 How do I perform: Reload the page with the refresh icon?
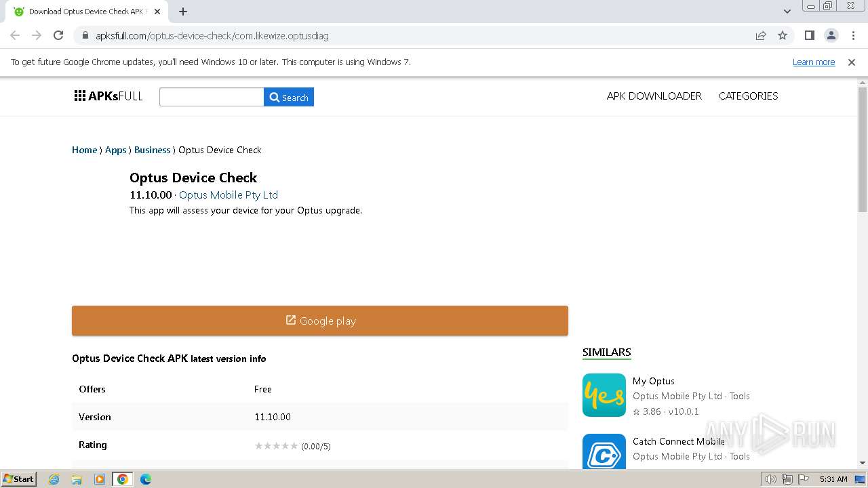(x=58, y=35)
